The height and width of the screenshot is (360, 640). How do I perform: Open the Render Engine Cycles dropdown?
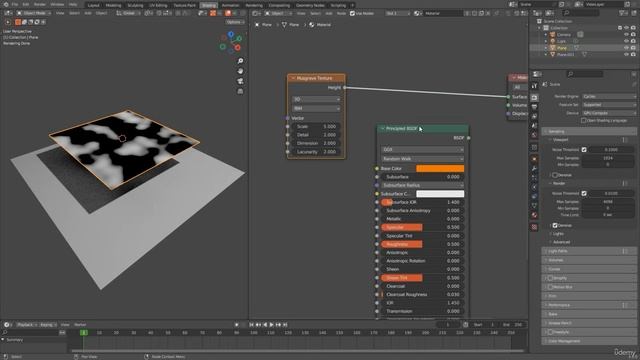[x=609, y=97]
